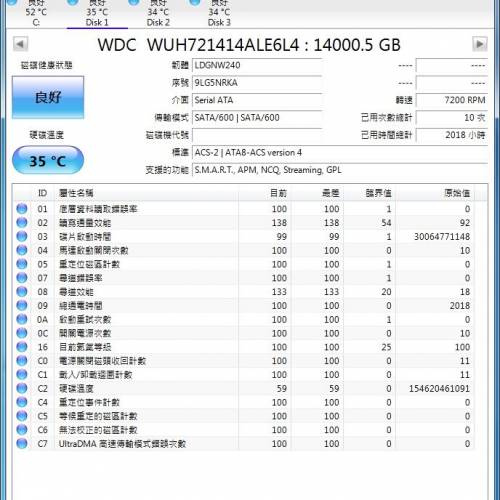Select the threshold value 25 in row 16
Screen dimensions: 500x500
(386, 347)
